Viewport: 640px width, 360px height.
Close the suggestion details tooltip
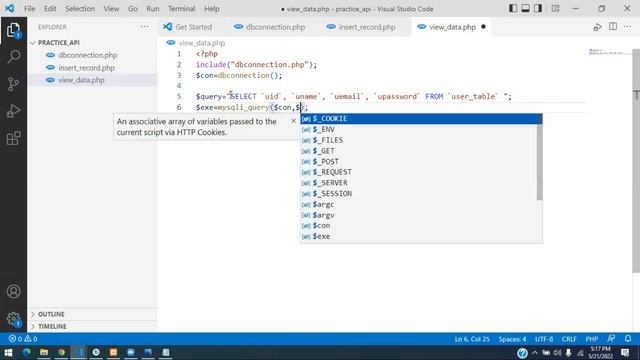click(x=293, y=121)
